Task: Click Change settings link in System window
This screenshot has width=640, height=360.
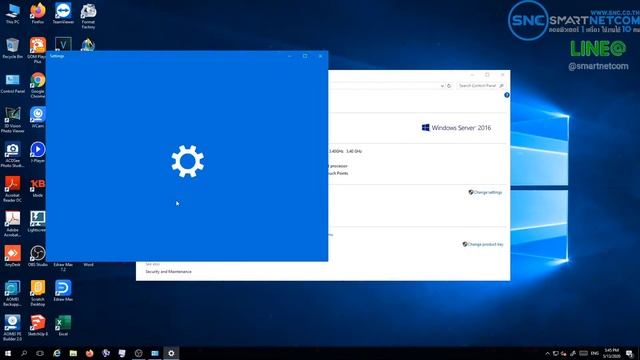Action: (x=488, y=192)
